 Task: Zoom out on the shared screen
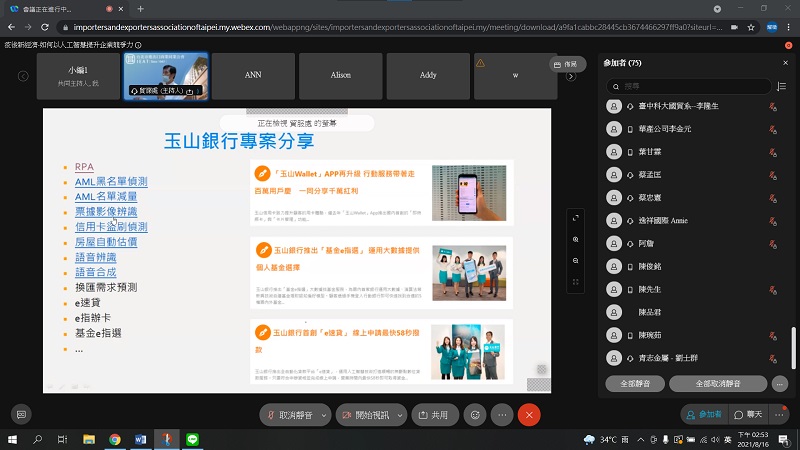click(576, 261)
